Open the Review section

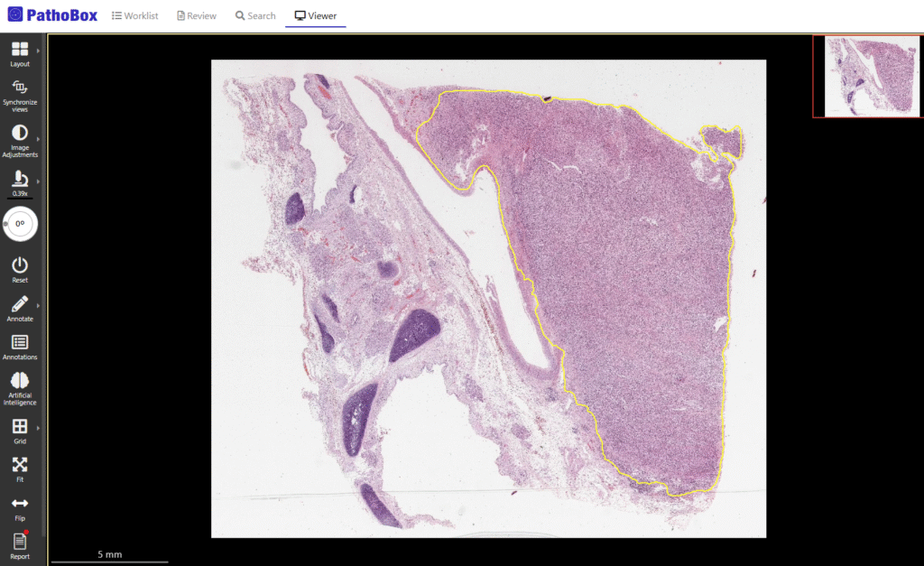(x=196, y=15)
